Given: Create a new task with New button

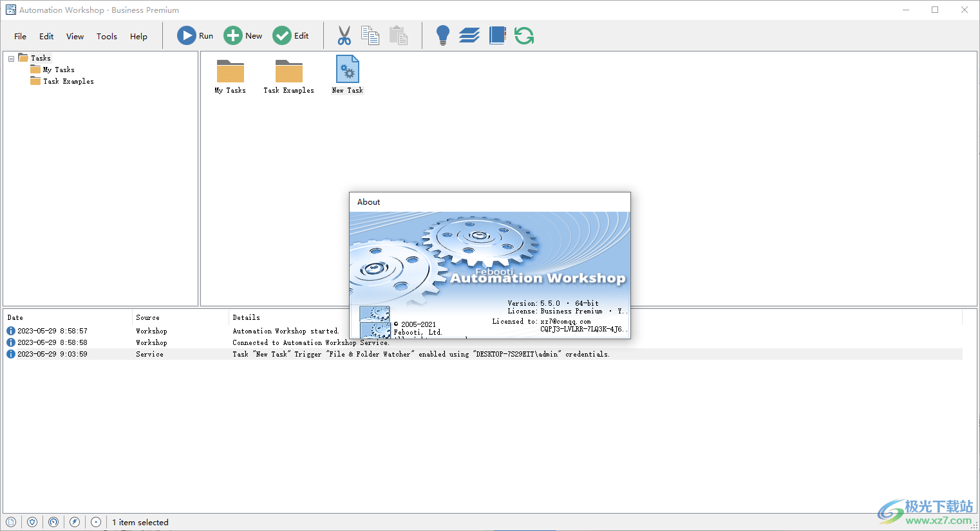Looking at the screenshot, I should [x=243, y=35].
